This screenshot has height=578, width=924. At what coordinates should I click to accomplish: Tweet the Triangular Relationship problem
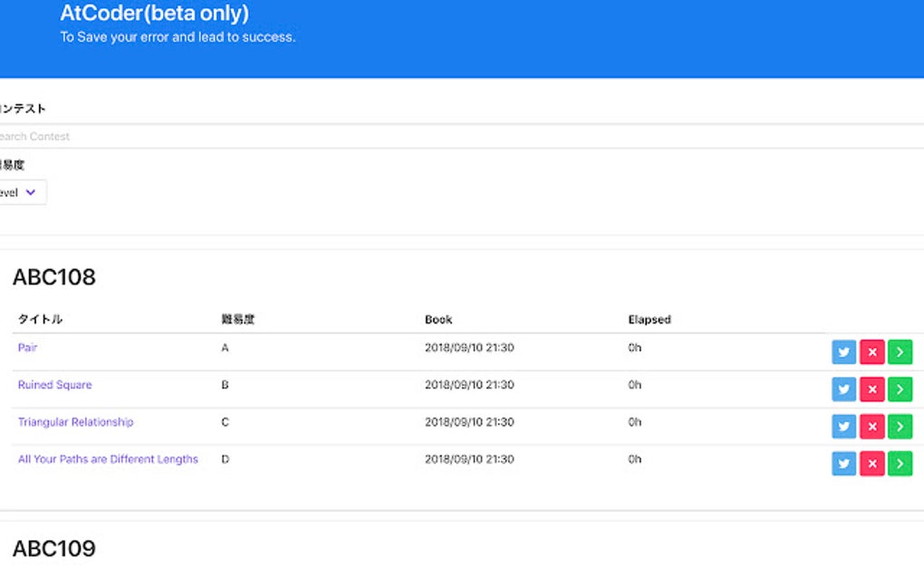point(843,427)
